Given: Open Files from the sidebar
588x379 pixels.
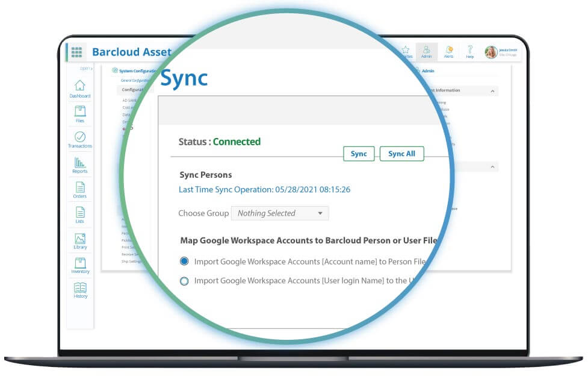Looking at the screenshot, I should point(80,114).
